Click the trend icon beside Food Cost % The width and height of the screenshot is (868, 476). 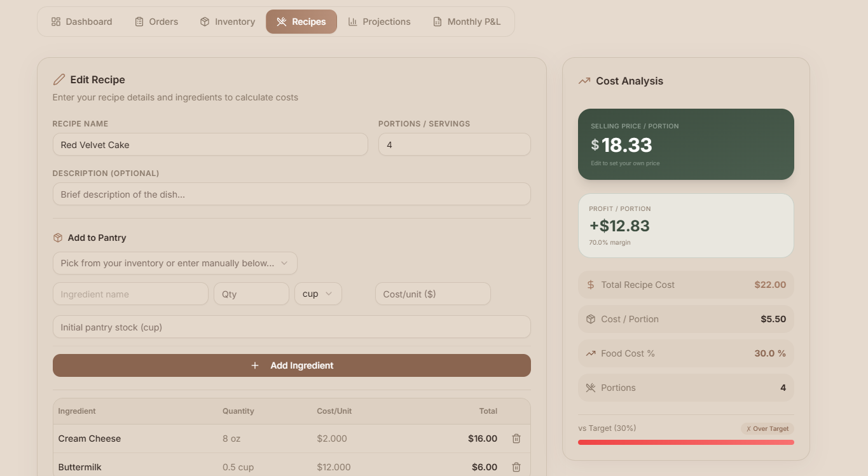[590, 353]
